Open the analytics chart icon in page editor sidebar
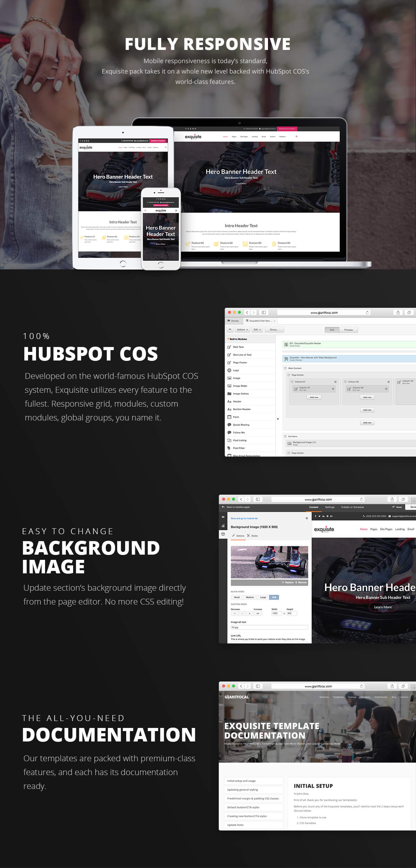 pyautogui.click(x=223, y=526)
